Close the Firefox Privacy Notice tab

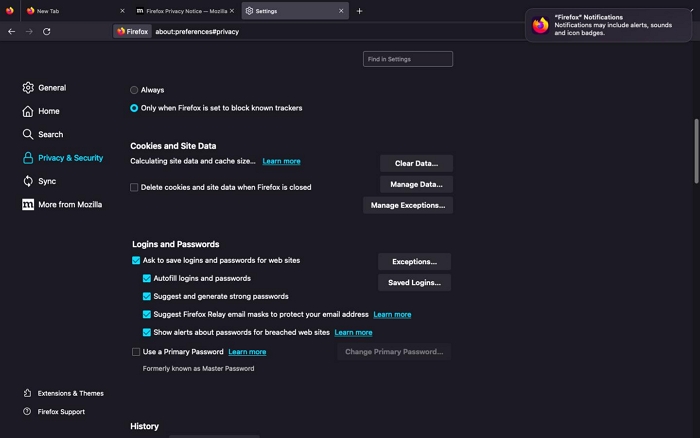coord(232,11)
